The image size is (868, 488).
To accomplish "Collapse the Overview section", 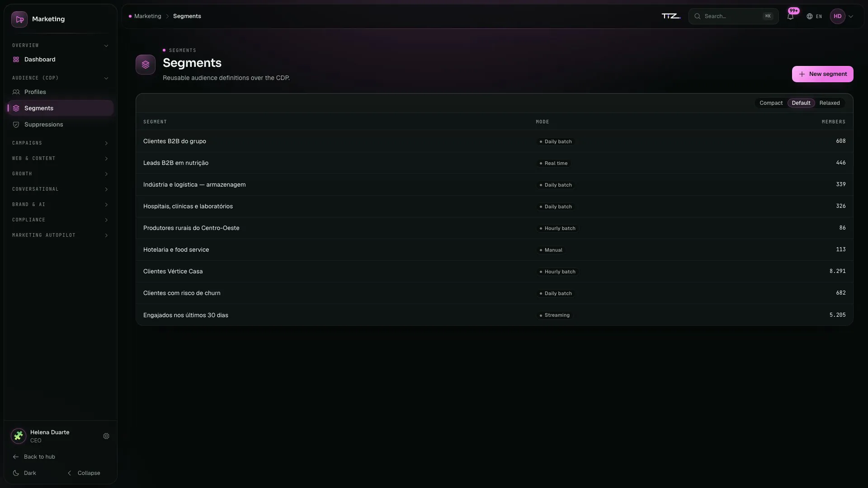I will pyautogui.click(x=61, y=46).
